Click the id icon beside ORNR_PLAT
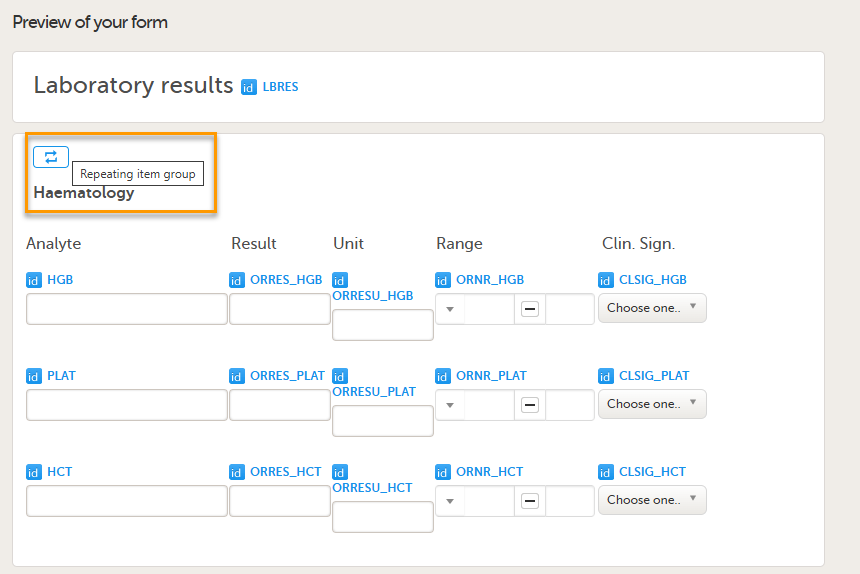The image size is (860, 574). click(x=443, y=376)
